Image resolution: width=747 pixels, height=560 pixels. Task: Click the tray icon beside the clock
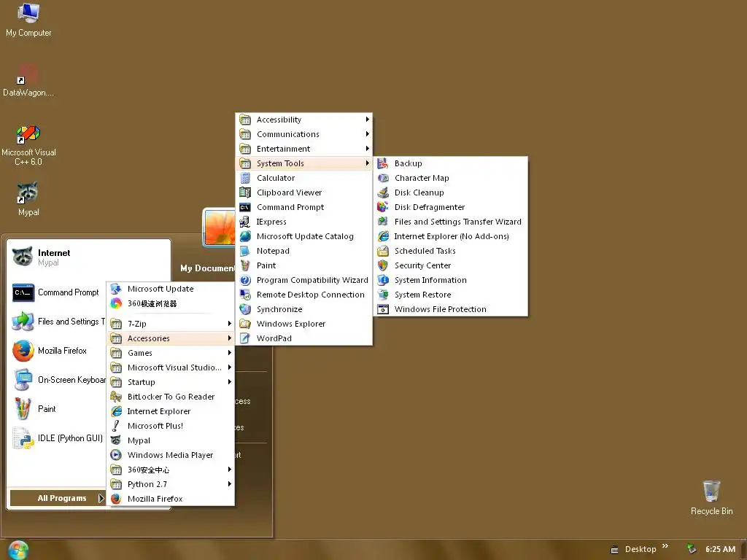coord(692,549)
